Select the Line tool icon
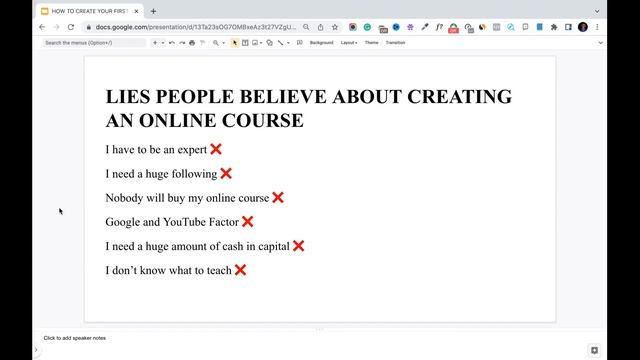Viewport: 640px width, 360px height. coord(280,42)
